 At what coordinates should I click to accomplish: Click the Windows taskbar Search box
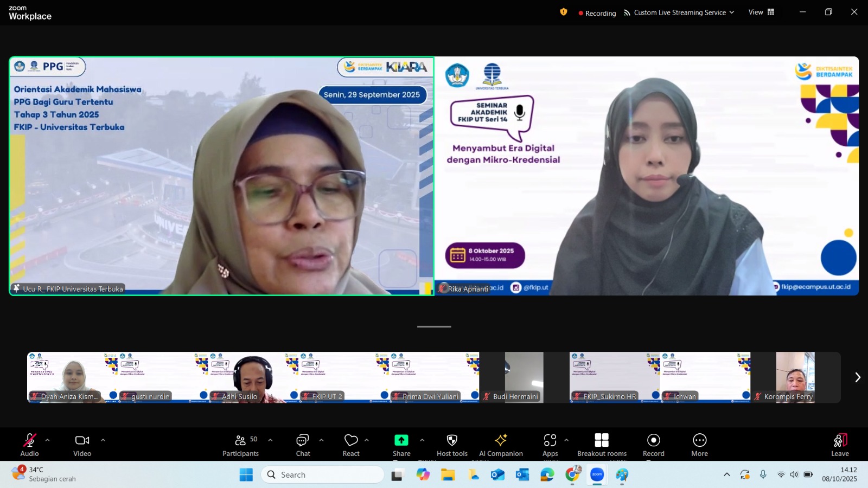tap(322, 474)
